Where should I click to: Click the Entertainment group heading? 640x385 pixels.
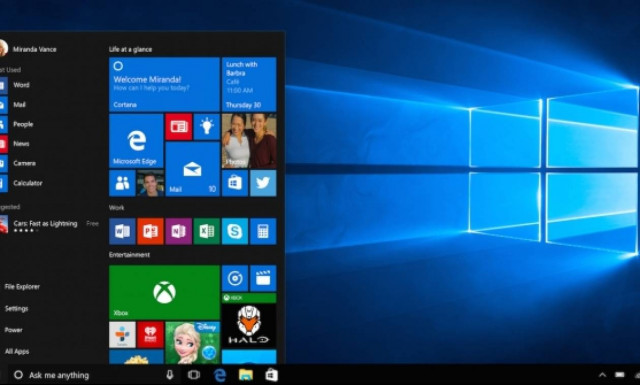pyautogui.click(x=129, y=255)
